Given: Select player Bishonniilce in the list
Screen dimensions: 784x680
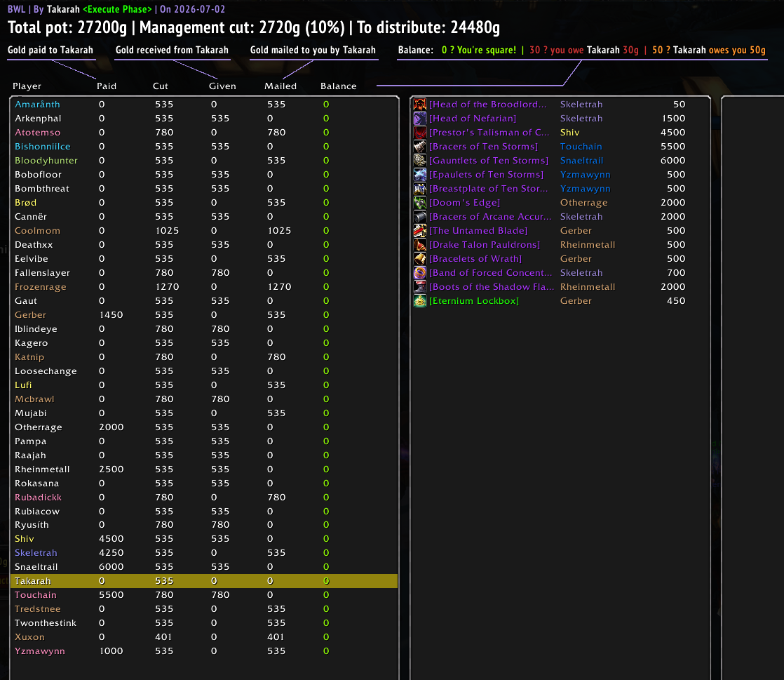Looking at the screenshot, I should (43, 146).
